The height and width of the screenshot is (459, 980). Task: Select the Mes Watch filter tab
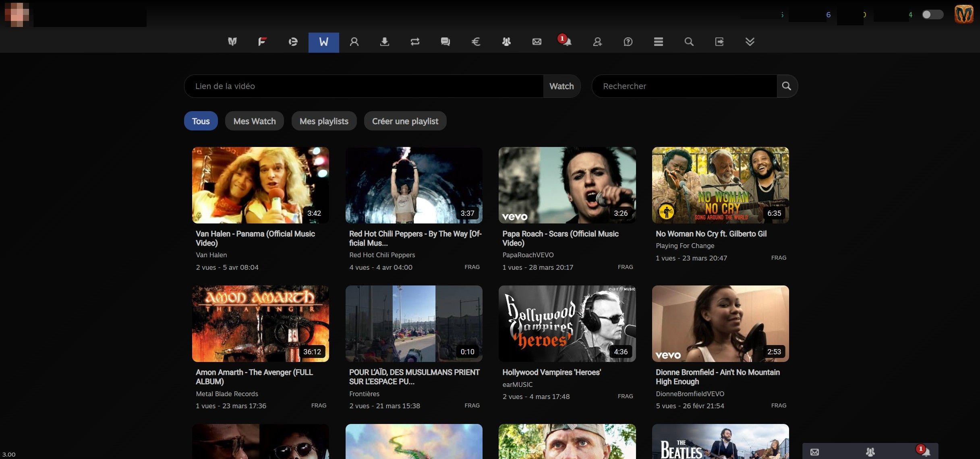click(254, 121)
